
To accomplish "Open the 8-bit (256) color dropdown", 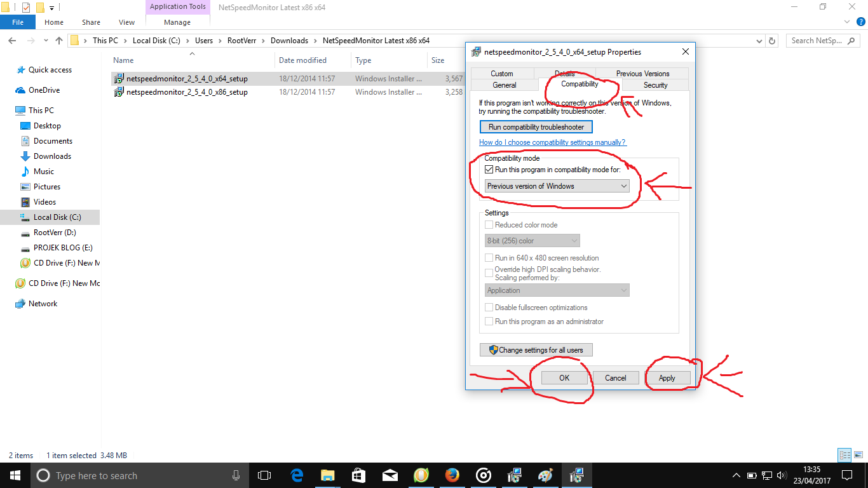I will (532, 241).
